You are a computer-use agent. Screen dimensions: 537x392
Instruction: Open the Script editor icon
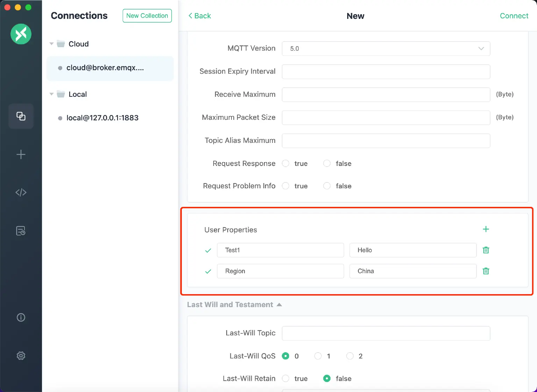[x=21, y=192]
